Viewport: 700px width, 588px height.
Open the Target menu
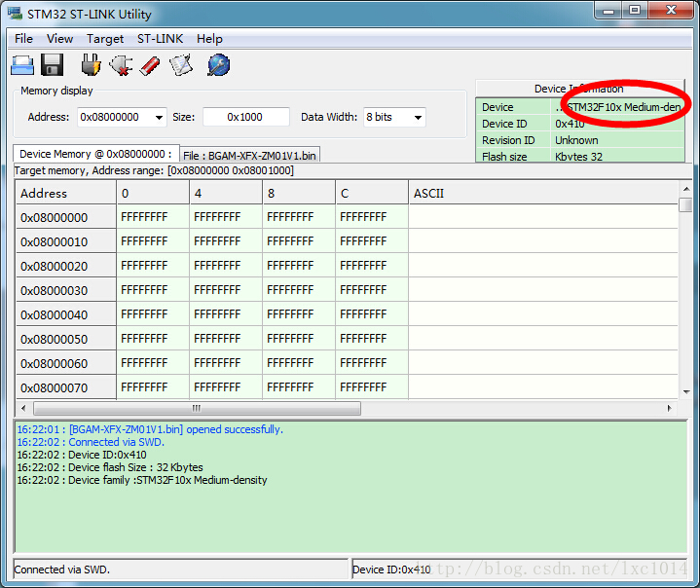pos(105,39)
